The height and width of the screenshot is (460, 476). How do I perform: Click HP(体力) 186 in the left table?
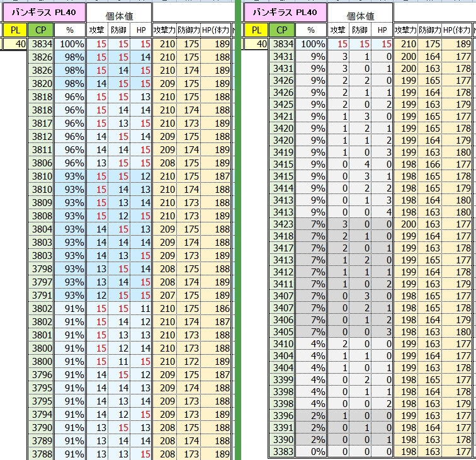(x=215, y=309)
